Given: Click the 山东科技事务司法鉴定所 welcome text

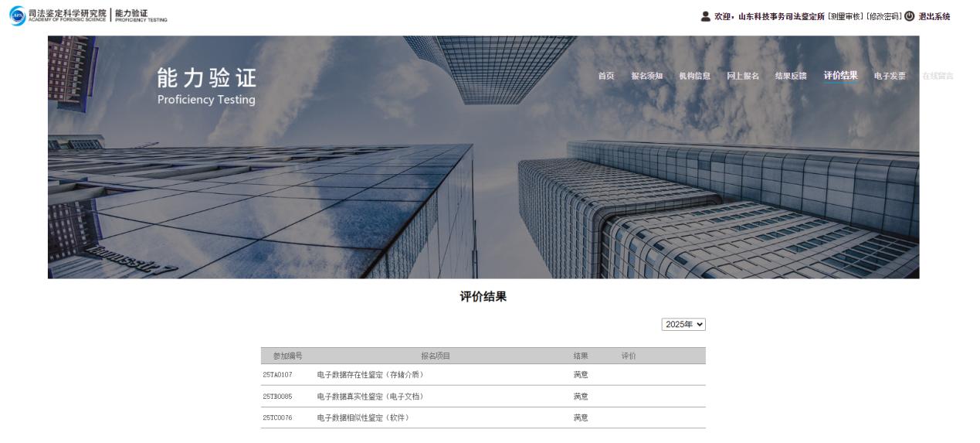Looking at the screenshot, I should pyautogui.click(x=782, y=16).
